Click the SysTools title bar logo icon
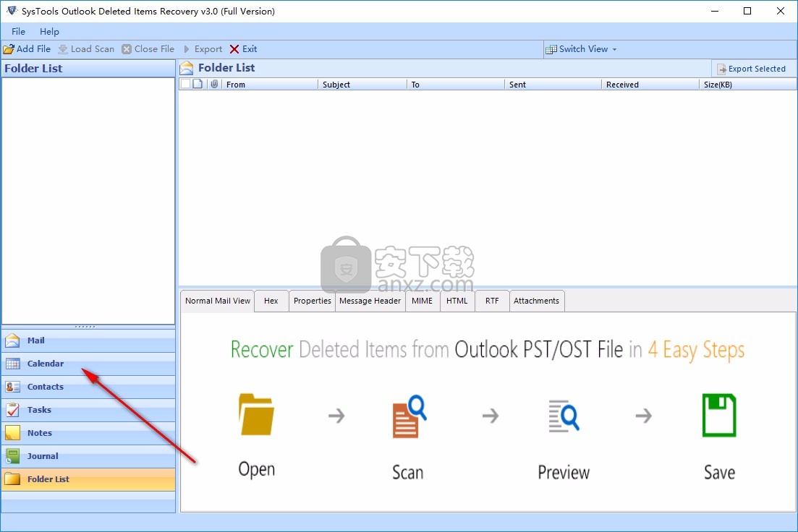The image size is (798, 532). pos(12,11)
